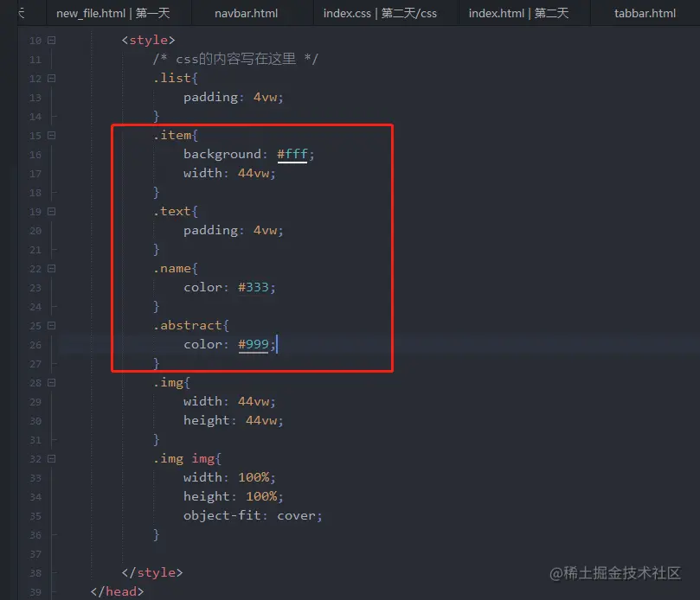700x600 pixels.
Task: Open the index.css tab
Action: pyautogui.click(x=380, y=13)
